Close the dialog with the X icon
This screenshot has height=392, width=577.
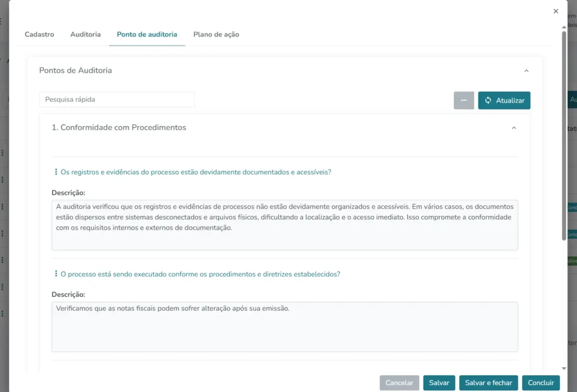coord(556,11)
